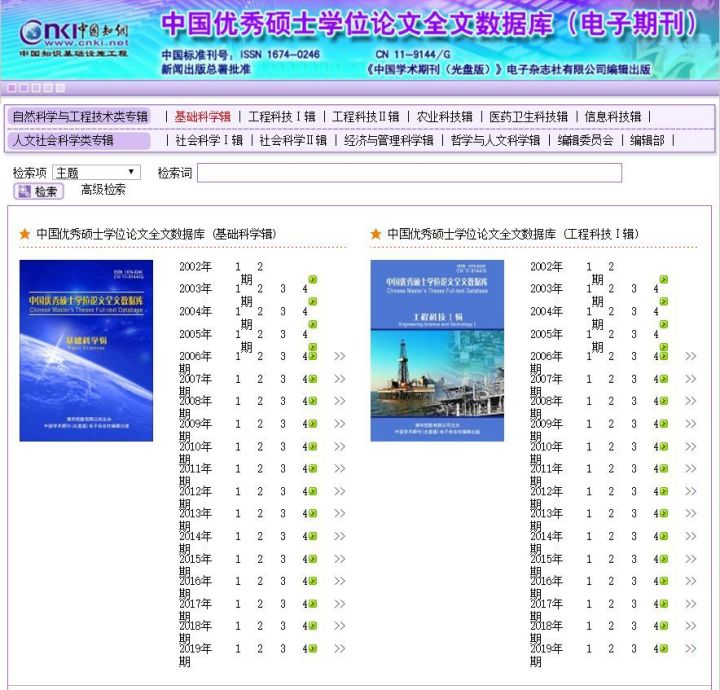Switch to 工程科技Ⅰ辑 tab
720x690 pixels.
[x=282, y=117]
